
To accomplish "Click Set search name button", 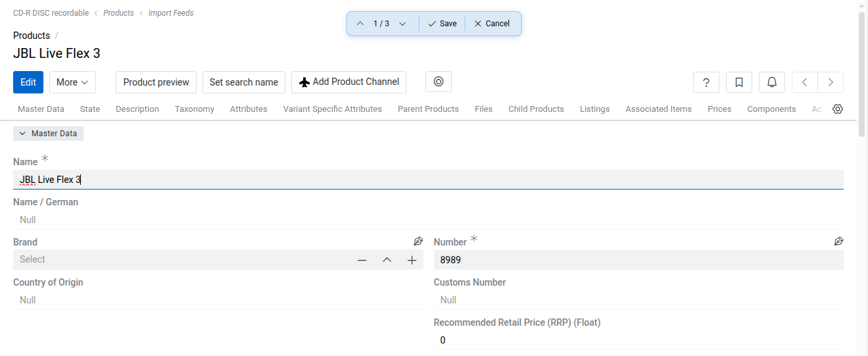I will 244,82.
